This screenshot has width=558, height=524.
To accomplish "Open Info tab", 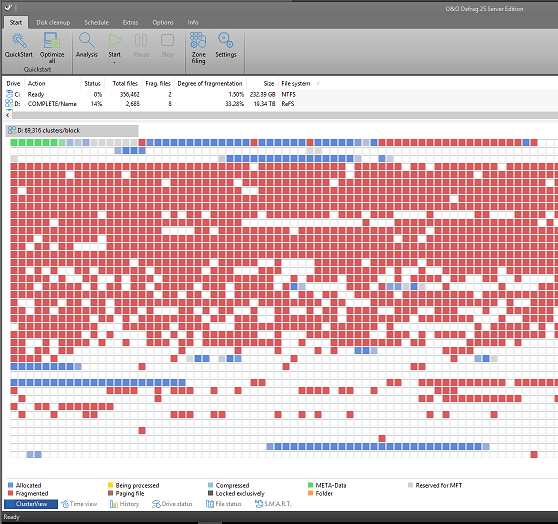I will (193, 22).
